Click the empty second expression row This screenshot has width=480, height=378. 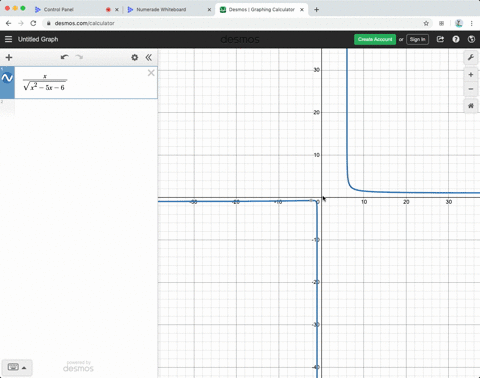point(79,107)
